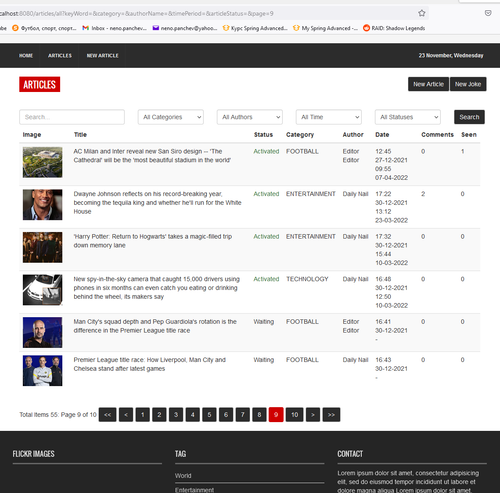Screen dimensions: 500x493
Task: Open the Harry Potter Return to Hogwarts title
Action: (153, 241)
